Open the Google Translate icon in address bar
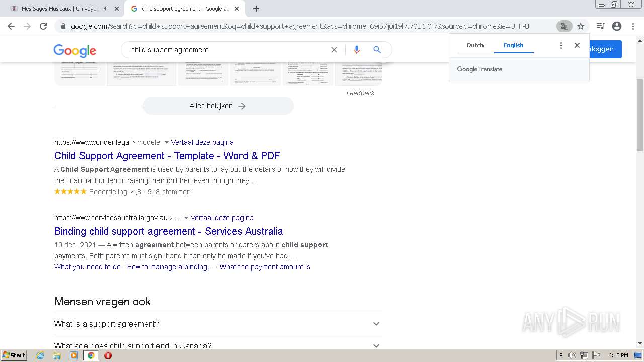Viewport: 644px width, 362px height. [564, 26]
